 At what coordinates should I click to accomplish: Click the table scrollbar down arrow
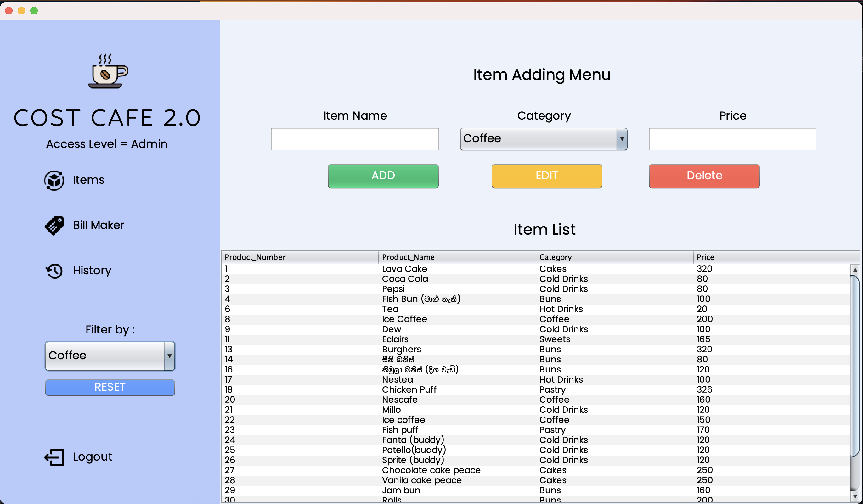click(855, 496)
